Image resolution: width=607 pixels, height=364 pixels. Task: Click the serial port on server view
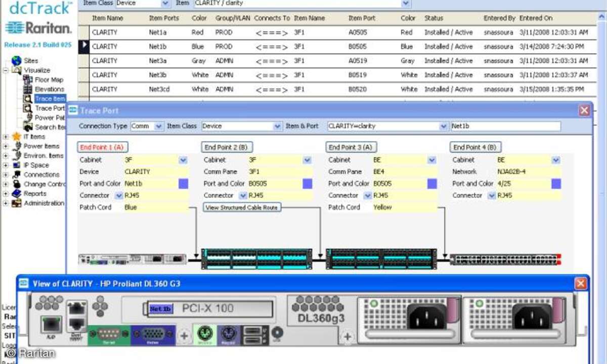click(x=109, y=335)
